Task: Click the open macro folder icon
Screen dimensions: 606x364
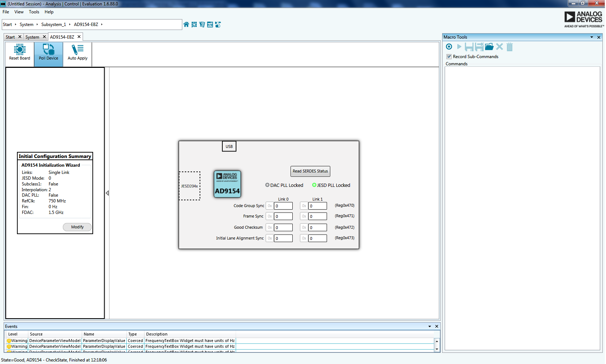Action: [x=489, y=47]
